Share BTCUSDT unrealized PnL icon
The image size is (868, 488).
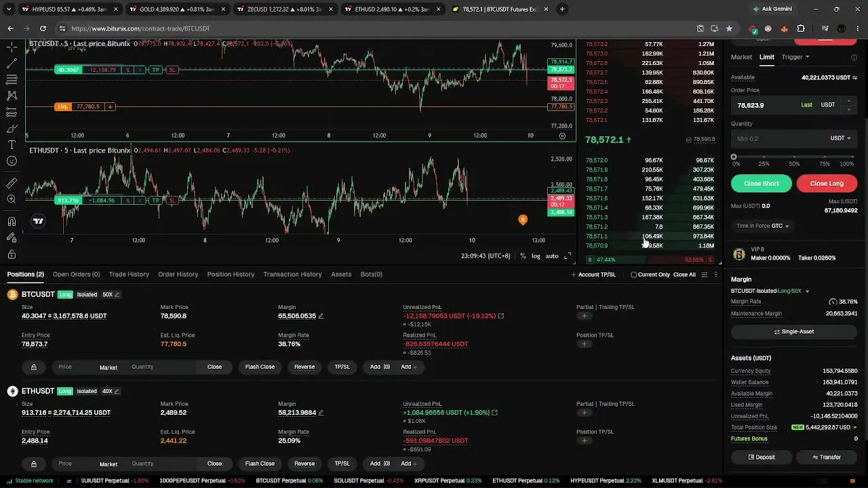click(x=501, y=316)
